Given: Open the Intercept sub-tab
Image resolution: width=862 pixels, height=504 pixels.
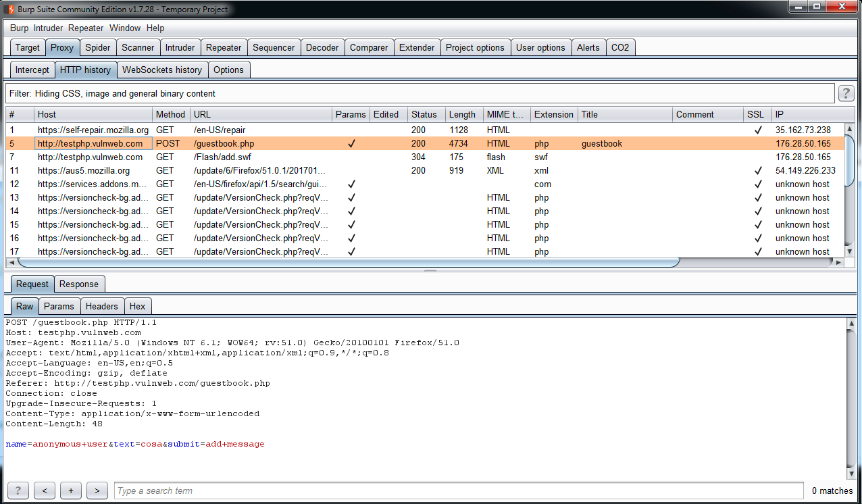Looking at the screenshot, I should tap(32, 70).
